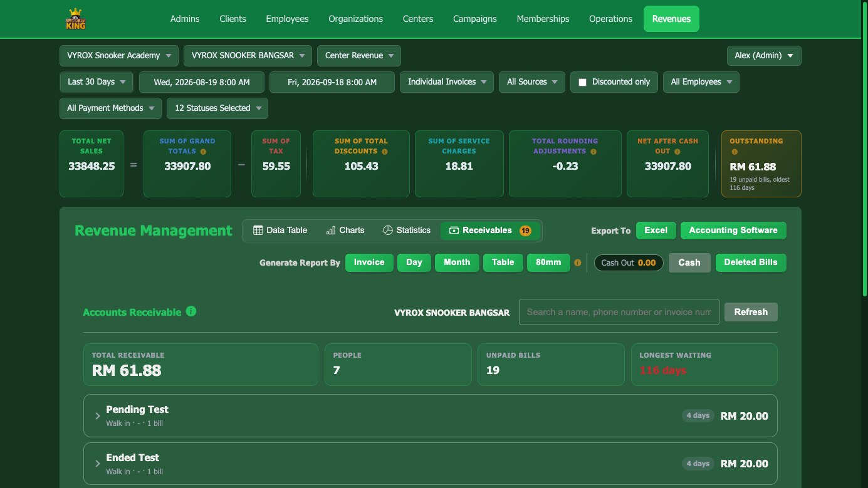
Task: Click info icon beside Accounts Receivable heading
Action: click(x=191, y=311)
